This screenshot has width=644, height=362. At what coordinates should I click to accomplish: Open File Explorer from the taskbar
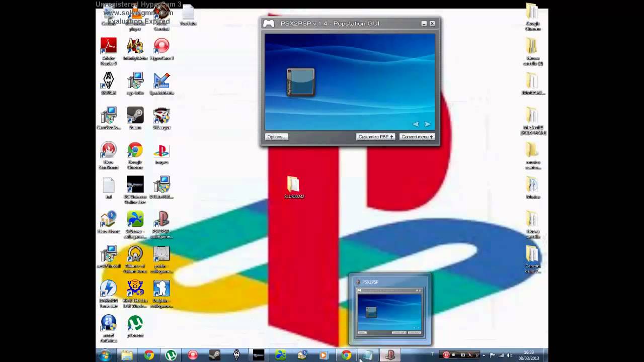point(127,355)
